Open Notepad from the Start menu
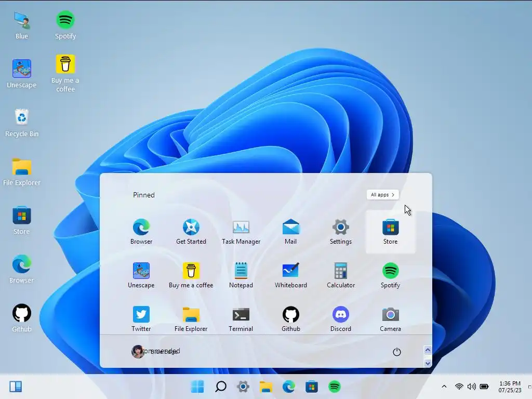 pos(241,276)
